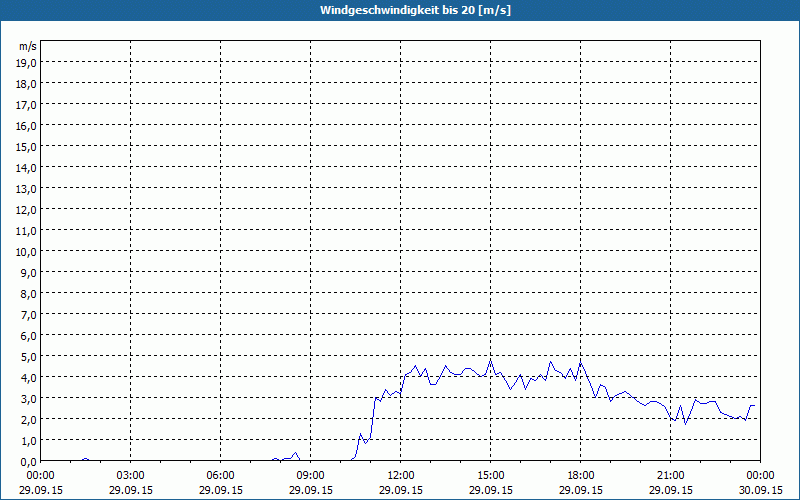
Task: Click the wind speed peak at 18:00
Action: (x=581, y=361)
